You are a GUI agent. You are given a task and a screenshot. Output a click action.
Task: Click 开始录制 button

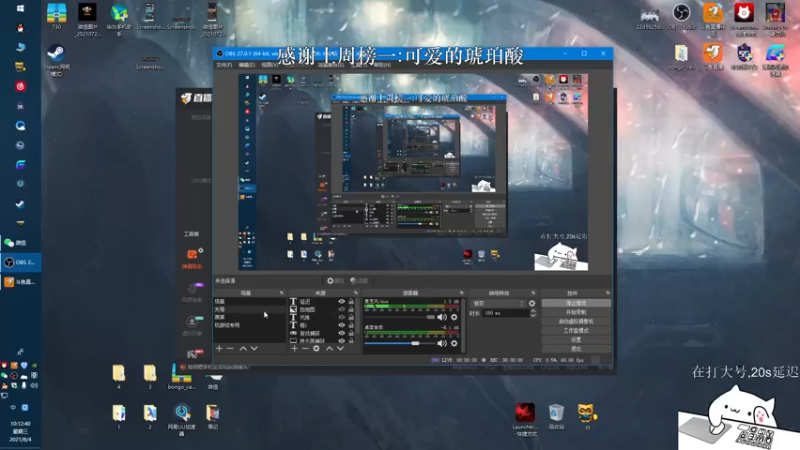tap(576, 312)
